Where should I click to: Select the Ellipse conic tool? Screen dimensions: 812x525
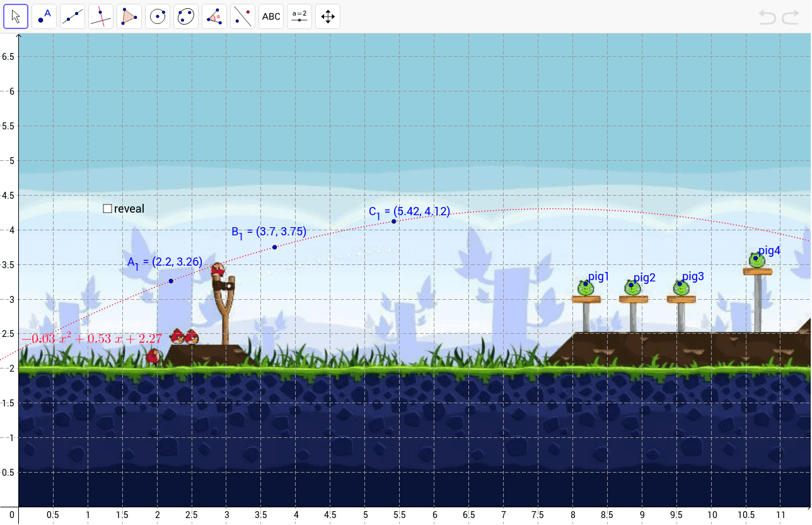(x=186, y=16)
